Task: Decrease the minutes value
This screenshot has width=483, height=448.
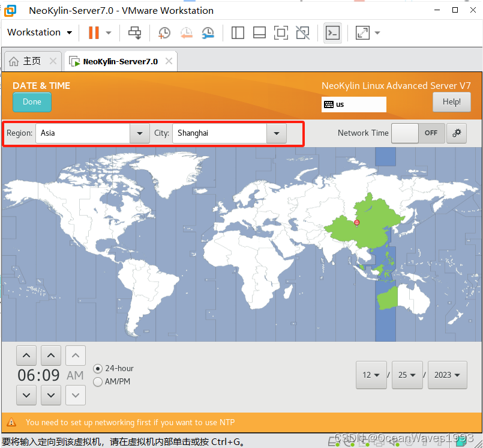Action: pyautogui.click(x=51, y=395)
